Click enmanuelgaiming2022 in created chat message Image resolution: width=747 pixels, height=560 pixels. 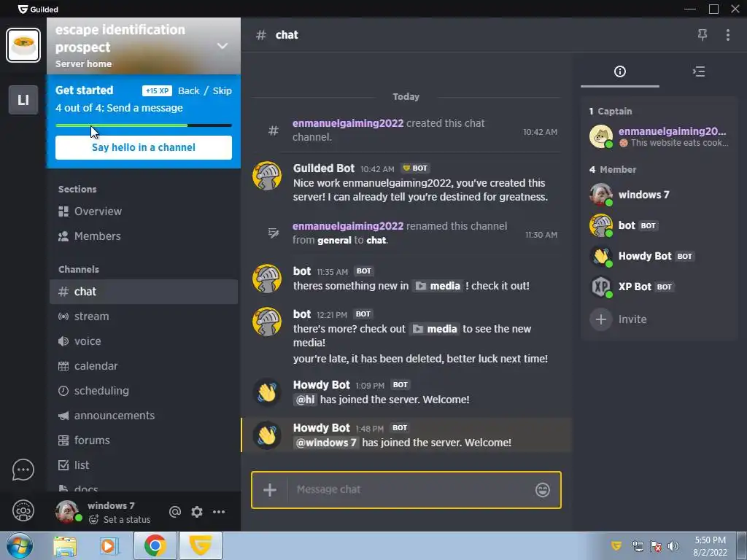(348, 123)
